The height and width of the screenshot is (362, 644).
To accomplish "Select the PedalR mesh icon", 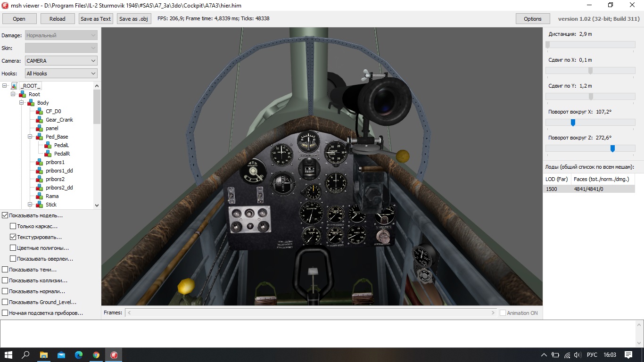I will coord(48,154).
